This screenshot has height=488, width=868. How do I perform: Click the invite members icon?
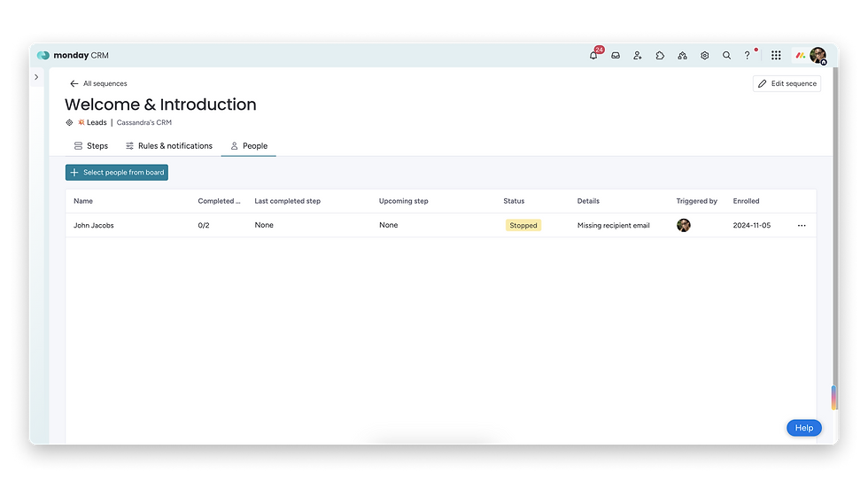pyautogui.click(x=638, y=55)
